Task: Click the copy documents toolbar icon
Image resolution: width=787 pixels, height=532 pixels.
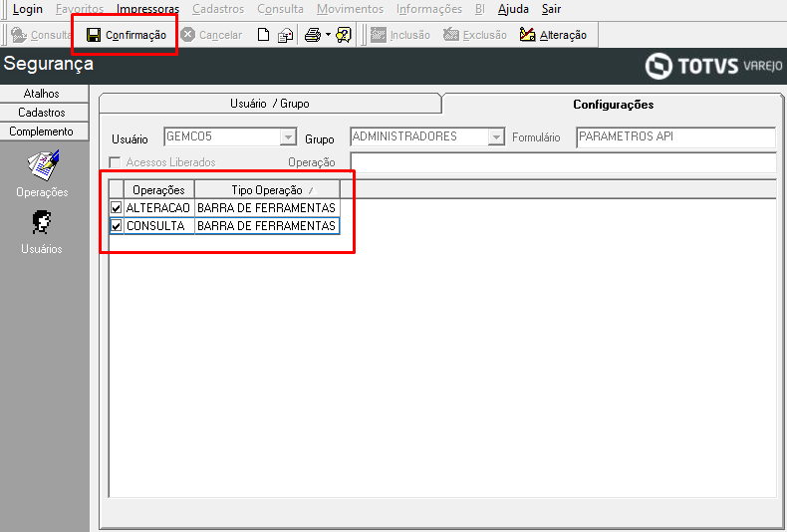Action: coord(286,35)
